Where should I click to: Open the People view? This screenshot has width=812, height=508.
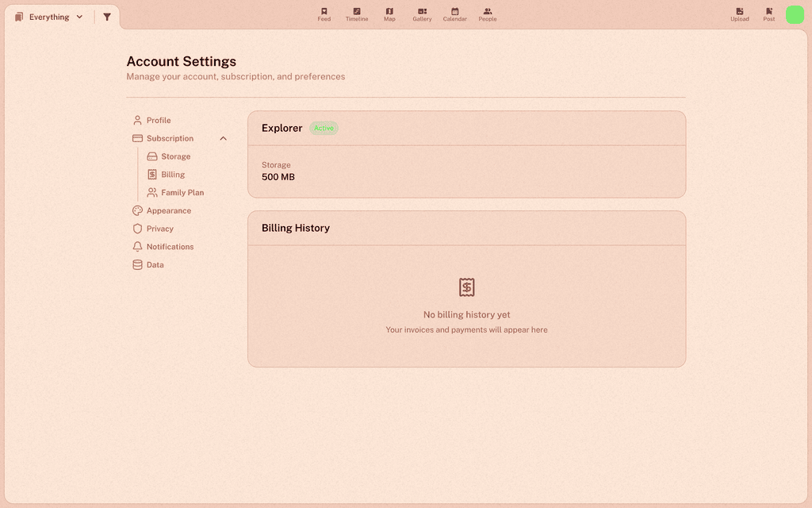pyautogui.click(x=488, y=14)
